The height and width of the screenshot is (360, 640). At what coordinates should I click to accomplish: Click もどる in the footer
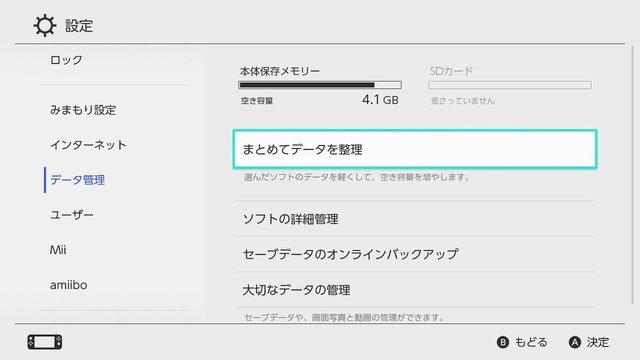point(531,342)
